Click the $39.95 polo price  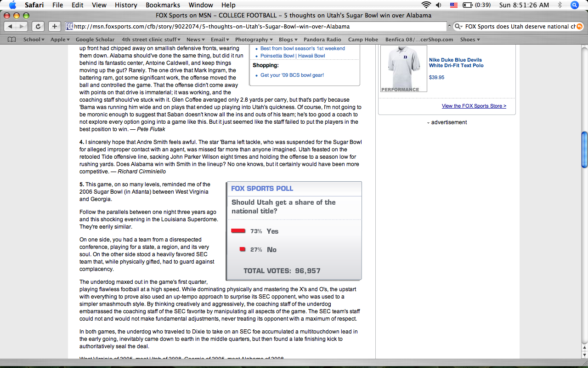(x=436, y=77)
